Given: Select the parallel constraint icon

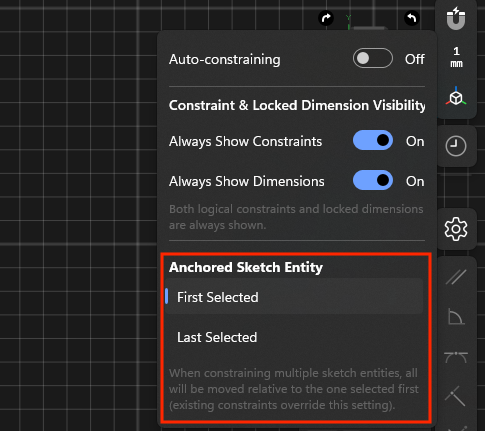Looking at the screenshot, I should (x=456, y=277).
